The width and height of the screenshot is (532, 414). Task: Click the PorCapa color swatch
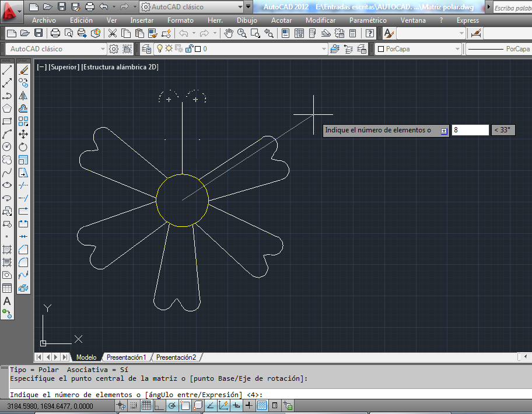click(x=380, y=49)
